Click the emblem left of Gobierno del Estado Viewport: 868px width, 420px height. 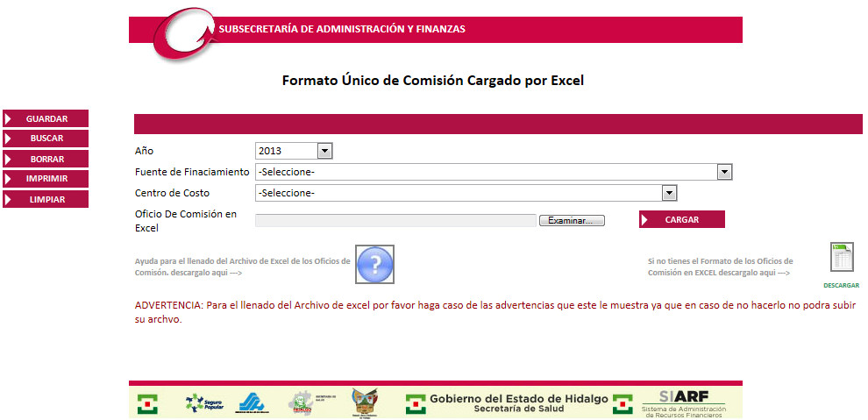click(416, 404)
